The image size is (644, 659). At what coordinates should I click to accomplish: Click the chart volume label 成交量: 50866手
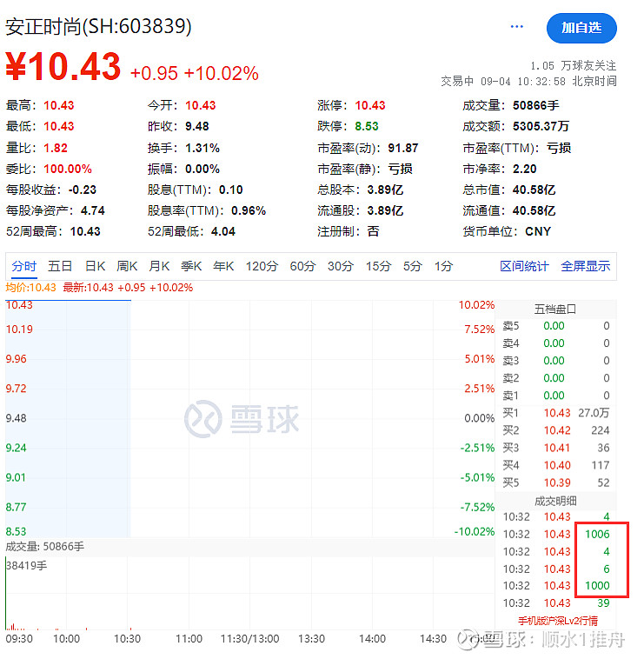[44, 546]
